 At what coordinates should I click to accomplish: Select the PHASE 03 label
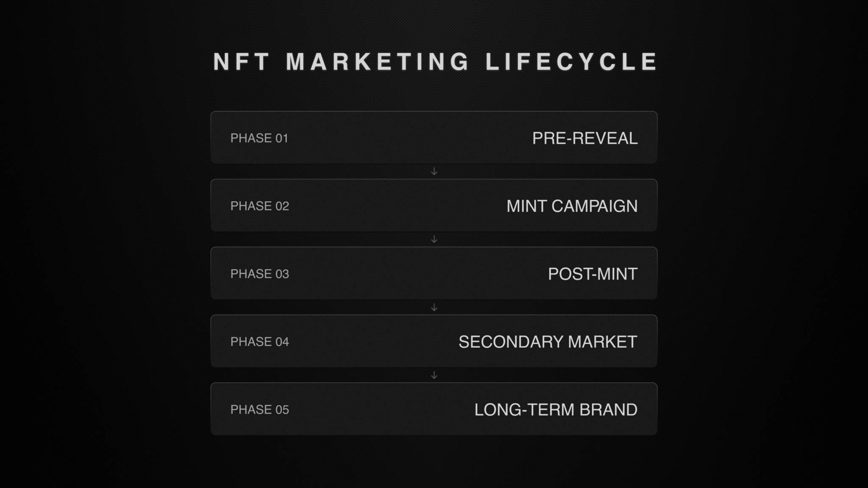[260, 274]
